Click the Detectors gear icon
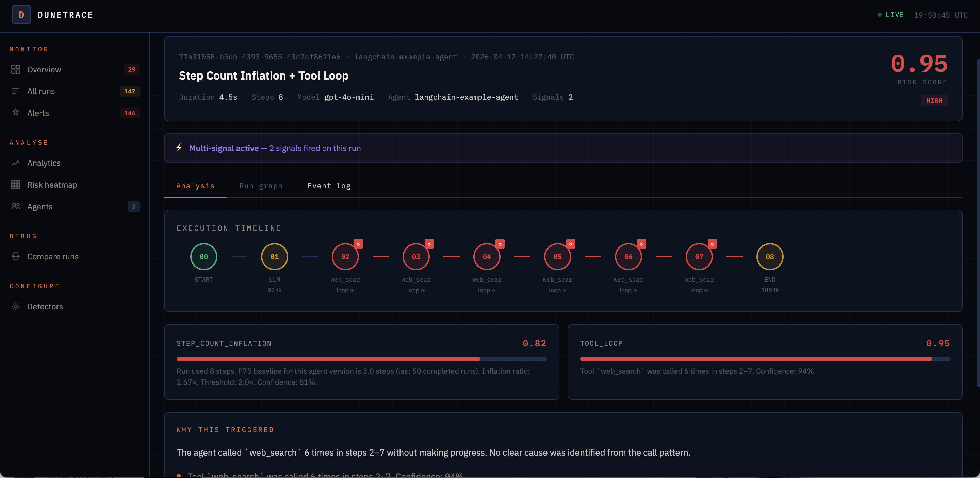980x478 pixels. (16, 306)
